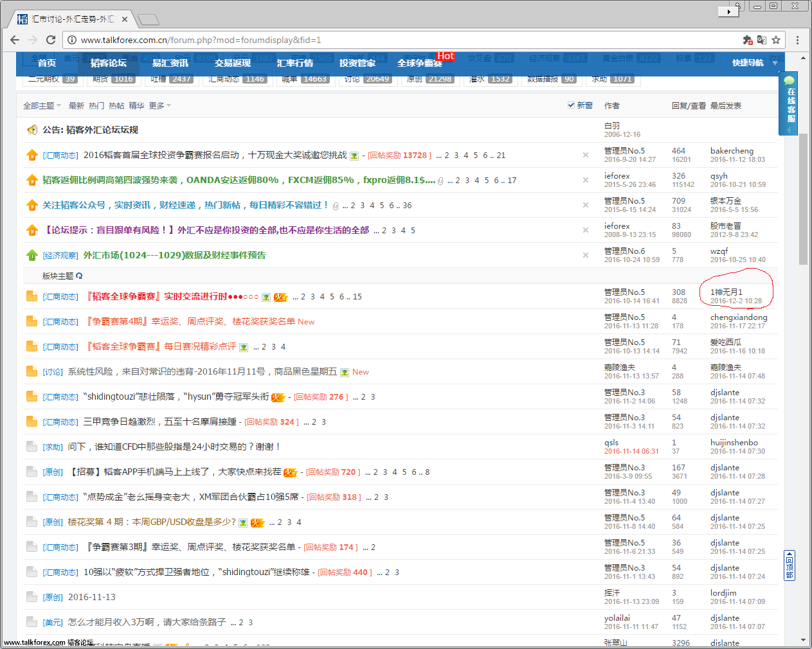Hide the 2016韬客首届全球投资争霸赛 sticky thread

(585, 155)
